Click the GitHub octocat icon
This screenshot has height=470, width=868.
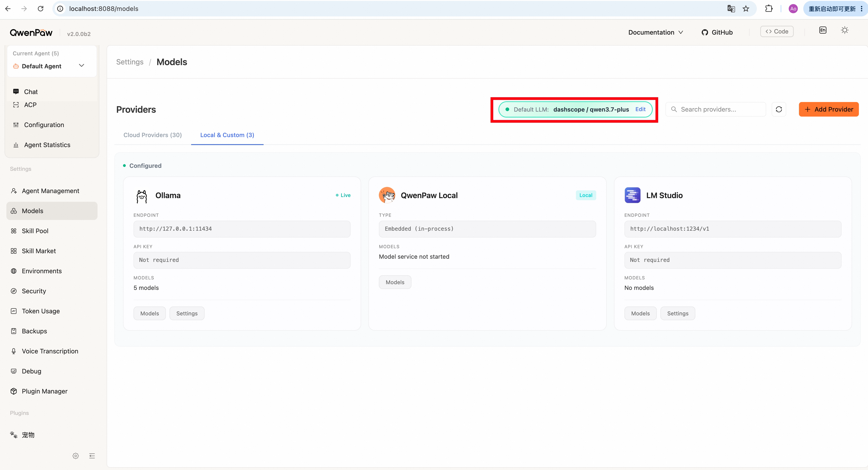[705, 32]
